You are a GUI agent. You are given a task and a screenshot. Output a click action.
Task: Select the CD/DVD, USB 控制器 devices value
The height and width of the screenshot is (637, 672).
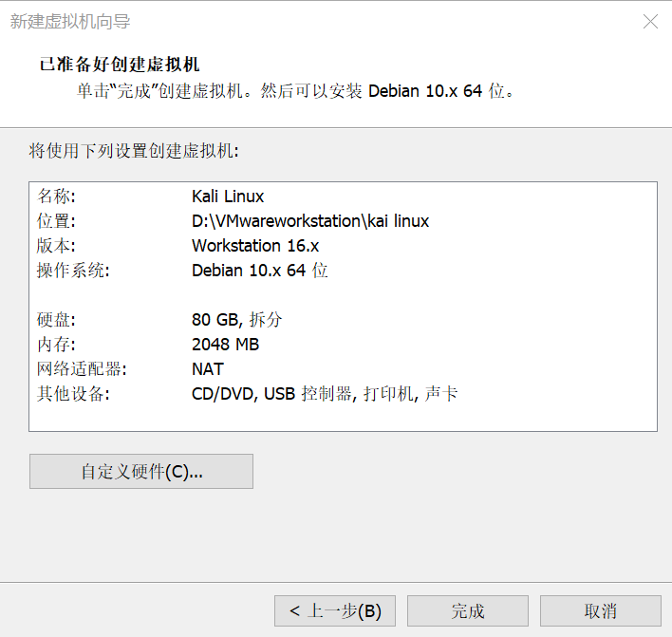pyautogui.click(x=325, y=394)
